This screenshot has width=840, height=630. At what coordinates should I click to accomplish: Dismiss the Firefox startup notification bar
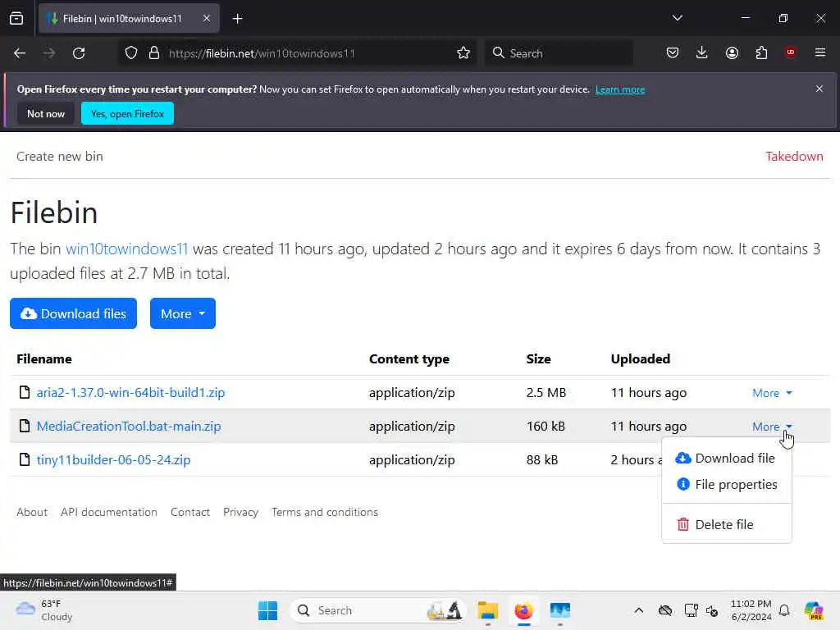pos(819,89)
